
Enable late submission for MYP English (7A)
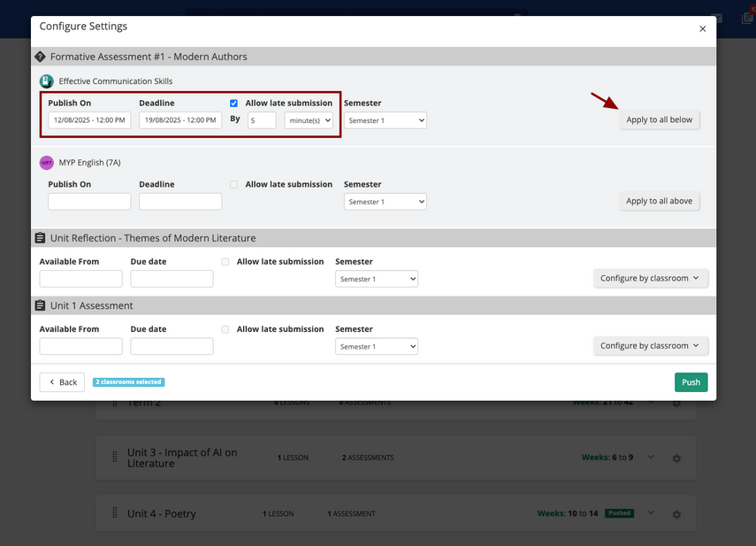pyautogui.click(x=234, y=184)
